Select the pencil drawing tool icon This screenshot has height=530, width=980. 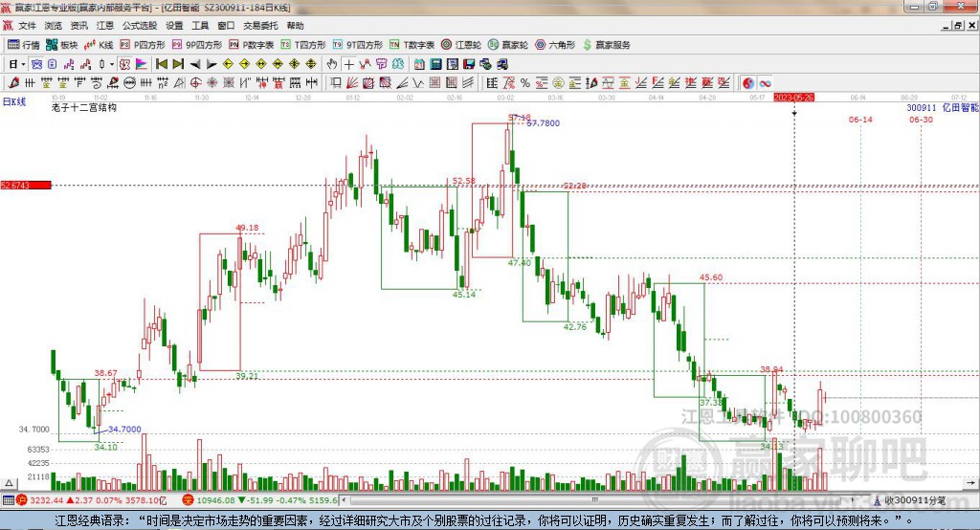coord(13,83)
